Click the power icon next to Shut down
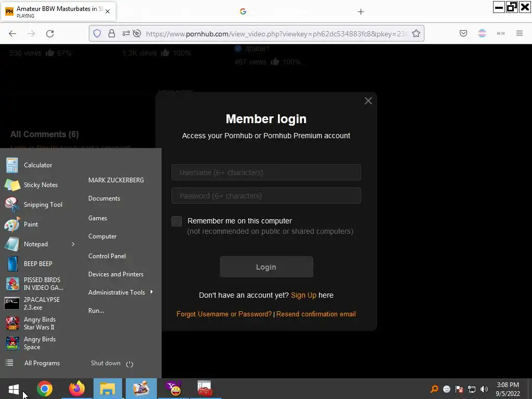The image size is (532, 399). point(129,364)
